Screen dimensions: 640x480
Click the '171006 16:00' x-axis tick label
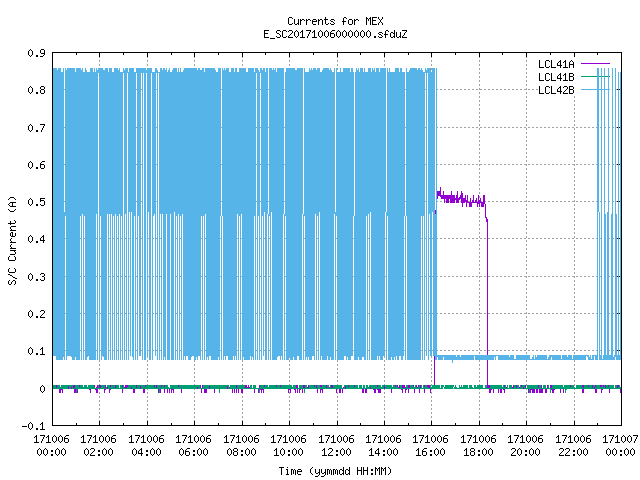[431, 446]
